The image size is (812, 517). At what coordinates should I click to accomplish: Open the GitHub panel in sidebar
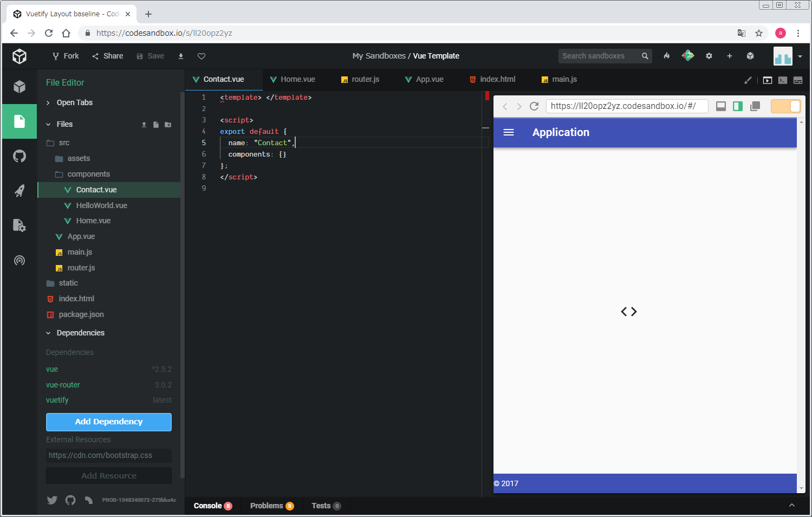tap(20, 157)
